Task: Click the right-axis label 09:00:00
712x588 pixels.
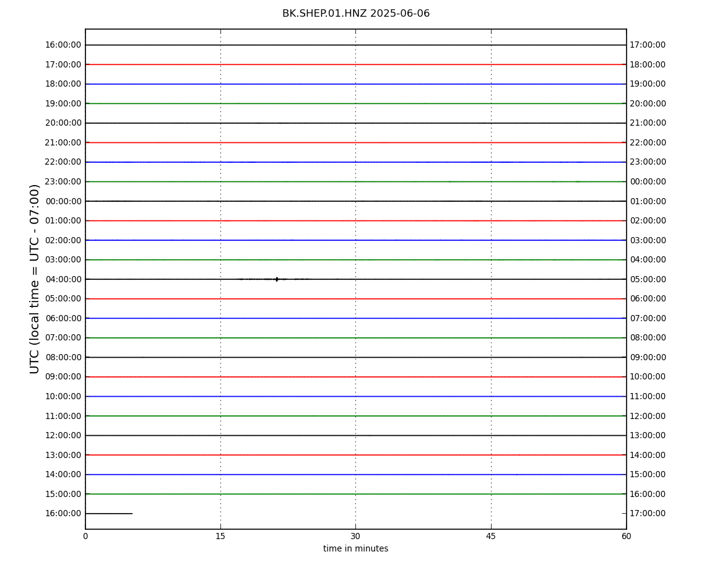Action: pyautogui.click(x=648, y=357)
